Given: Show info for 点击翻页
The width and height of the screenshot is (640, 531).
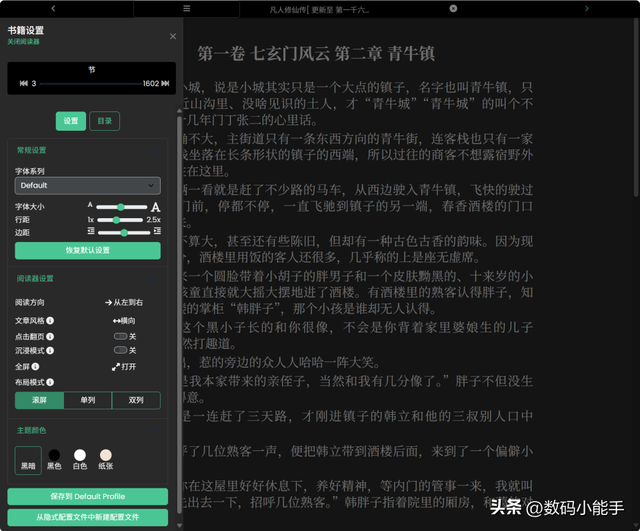Looking at the screenshot, I should pos(50,337).
